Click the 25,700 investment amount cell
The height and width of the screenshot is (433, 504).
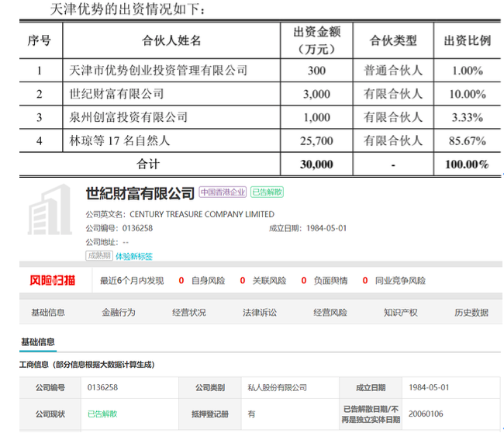[316, 141]
